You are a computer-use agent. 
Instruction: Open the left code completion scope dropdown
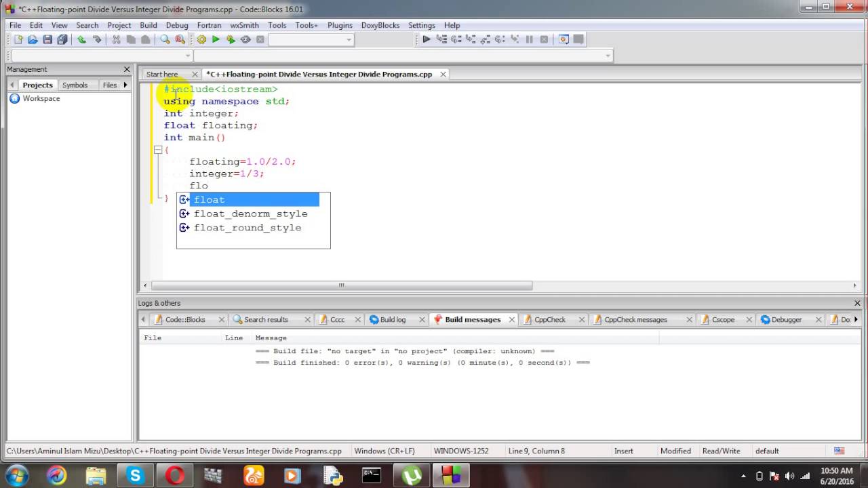click(188, 56)
